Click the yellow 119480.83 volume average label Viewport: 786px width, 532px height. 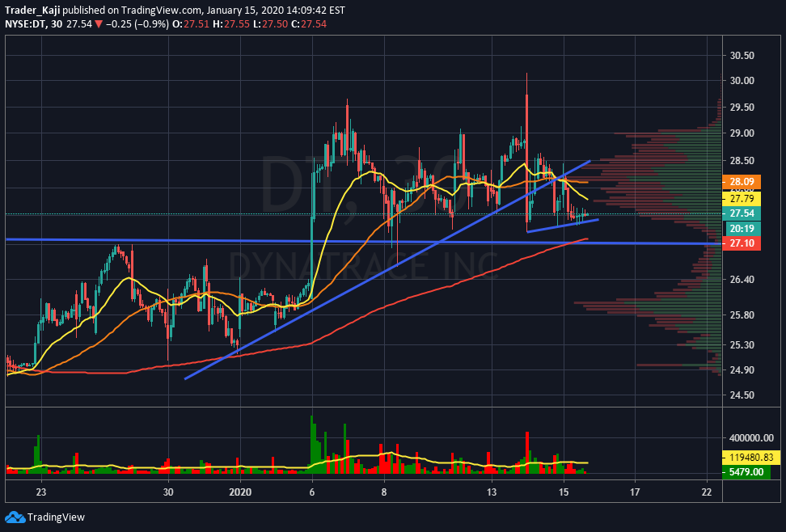tap(751, 458)
